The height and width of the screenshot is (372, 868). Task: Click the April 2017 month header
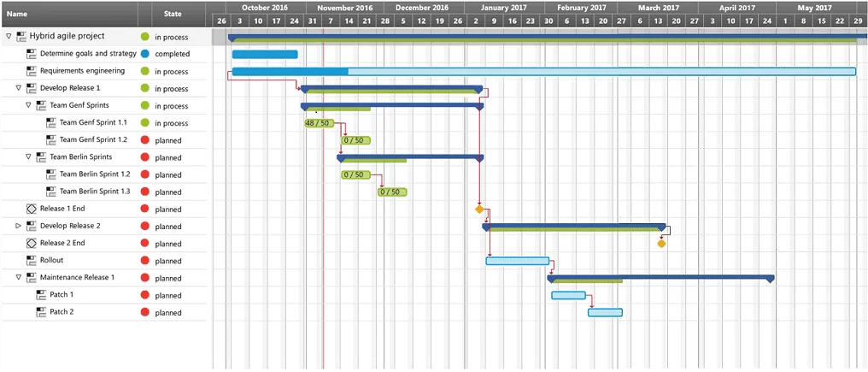tap(737, 8)
